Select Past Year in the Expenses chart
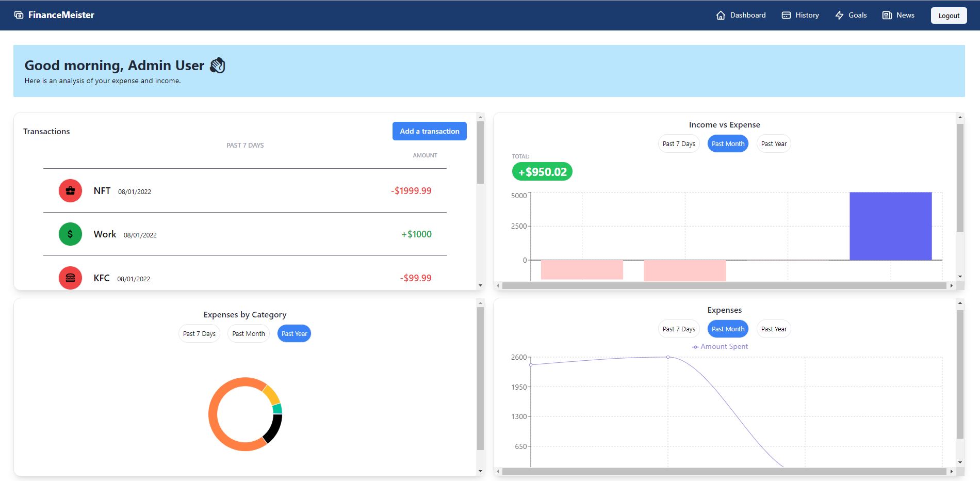The height and width of the screenshot is (481, 980). pos(774,329)
